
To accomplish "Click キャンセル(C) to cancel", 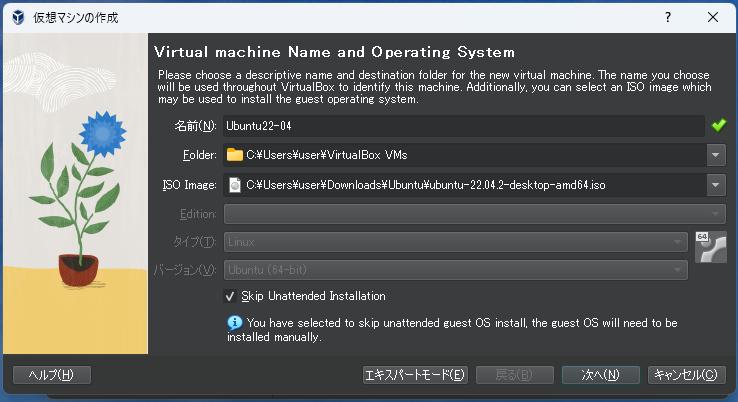I will pyautogui.click(x=686, y=375).
